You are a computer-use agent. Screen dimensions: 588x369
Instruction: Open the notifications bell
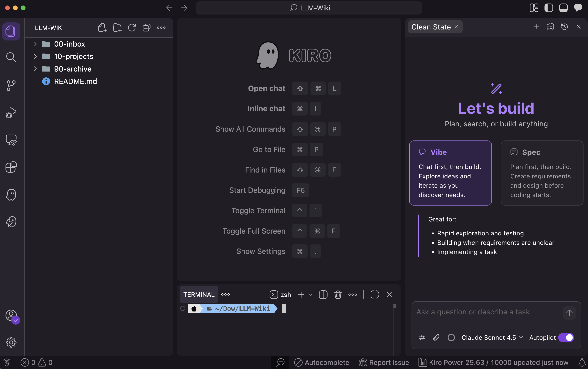[582, 362]
